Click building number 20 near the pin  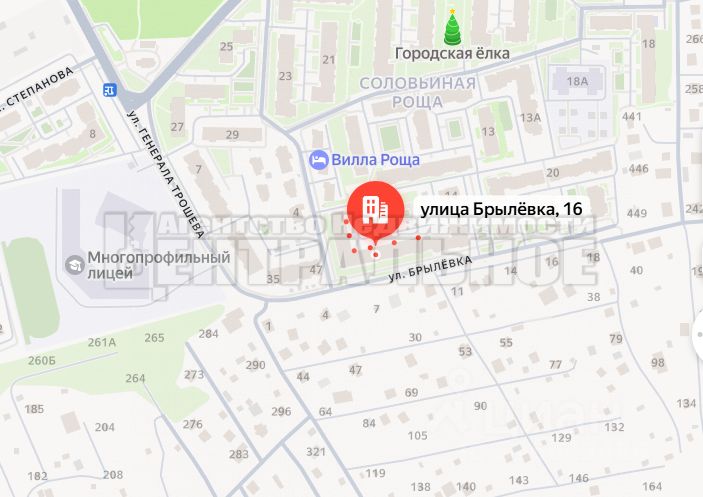pos(552,172)
